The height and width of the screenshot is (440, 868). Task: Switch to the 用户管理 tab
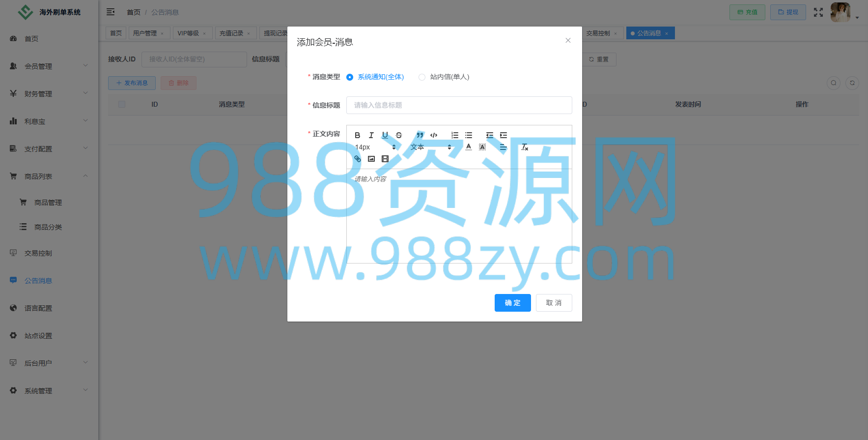pos(149,33)
